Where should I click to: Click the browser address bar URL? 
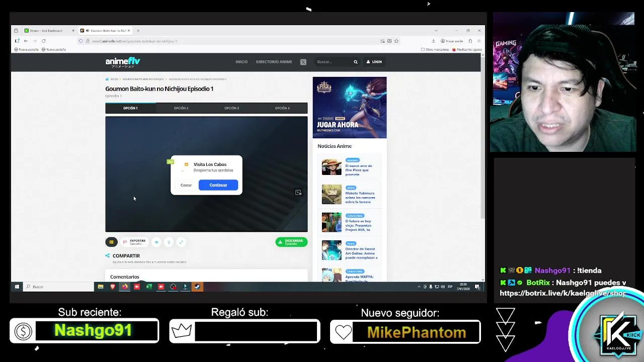[x=134, y=41]
